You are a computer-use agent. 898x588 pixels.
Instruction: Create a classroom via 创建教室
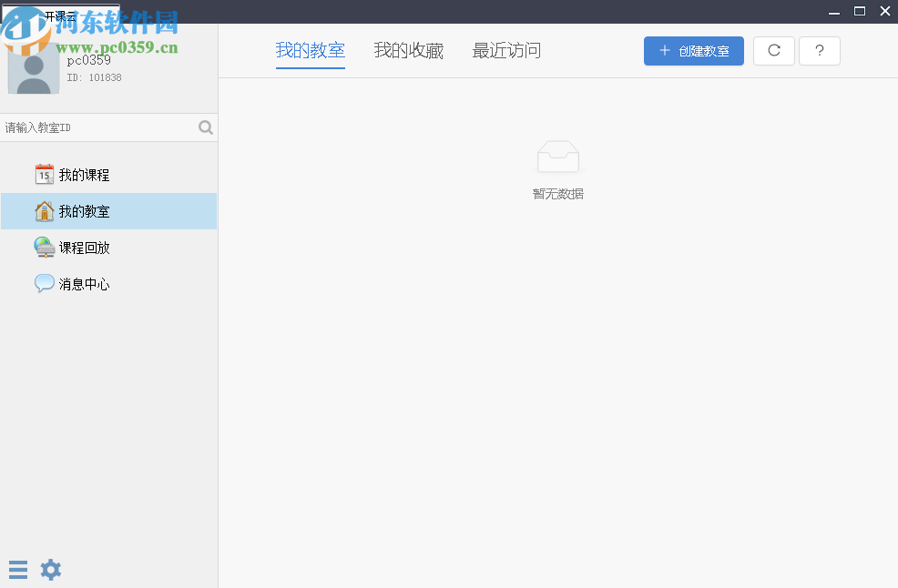tap(693, 51)
